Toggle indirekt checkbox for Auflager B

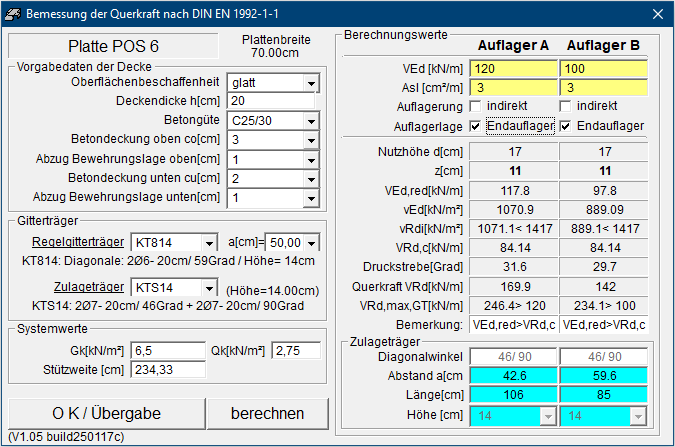pyautogui.click(x=565, y=106)
